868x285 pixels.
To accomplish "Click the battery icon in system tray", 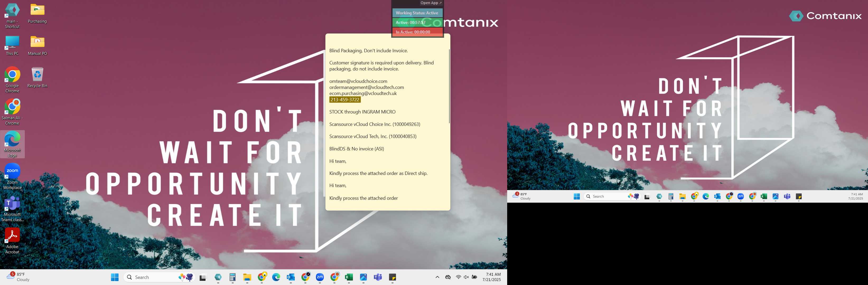I will pyautogui.click(x=474, y=277).
